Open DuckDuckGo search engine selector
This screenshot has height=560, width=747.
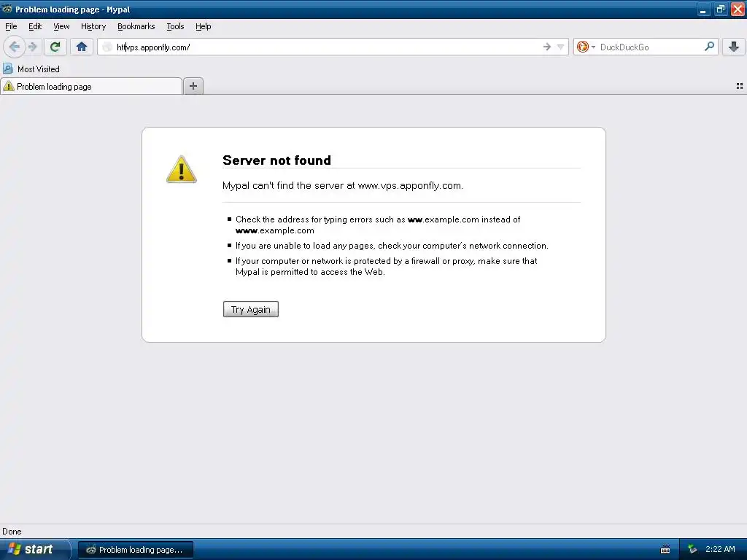(586, 47)
